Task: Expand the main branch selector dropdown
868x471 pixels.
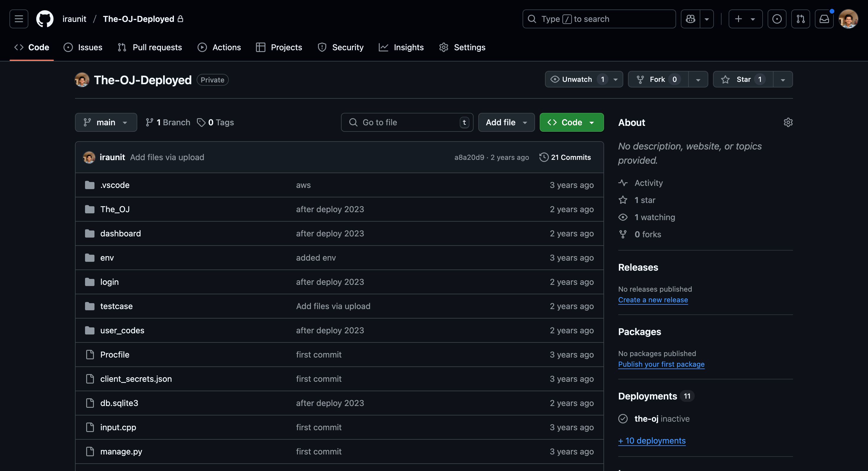Action: click(x=106, y=122)
